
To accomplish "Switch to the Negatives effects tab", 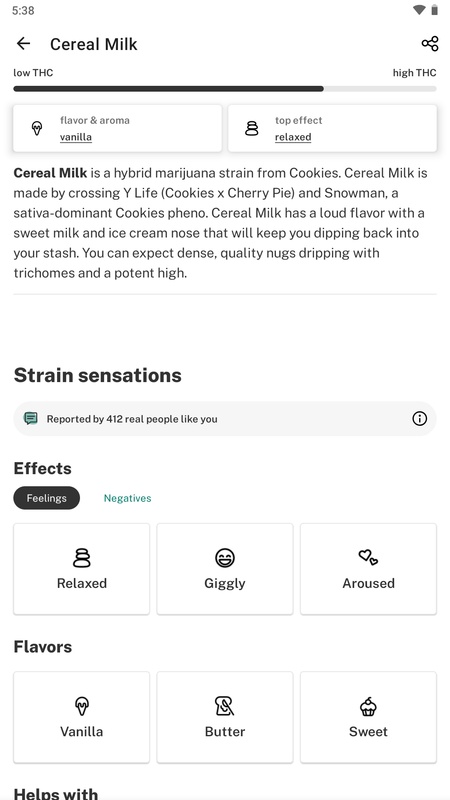I will [128, 498].
